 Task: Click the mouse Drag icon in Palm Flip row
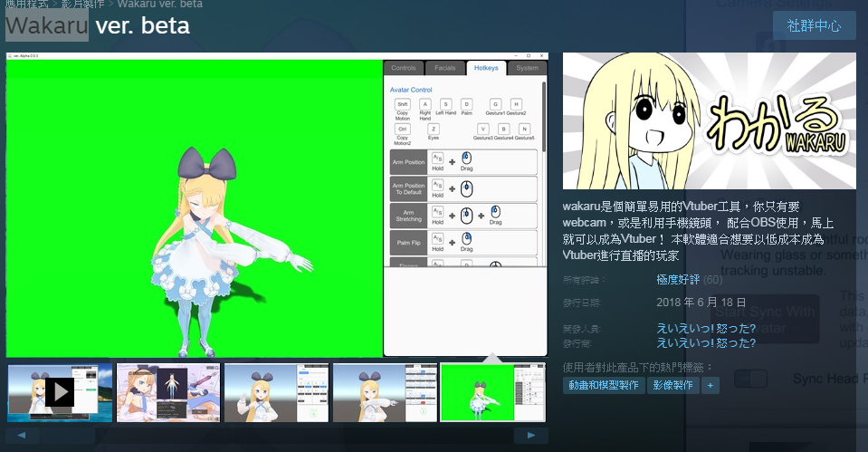click(467, 239)
